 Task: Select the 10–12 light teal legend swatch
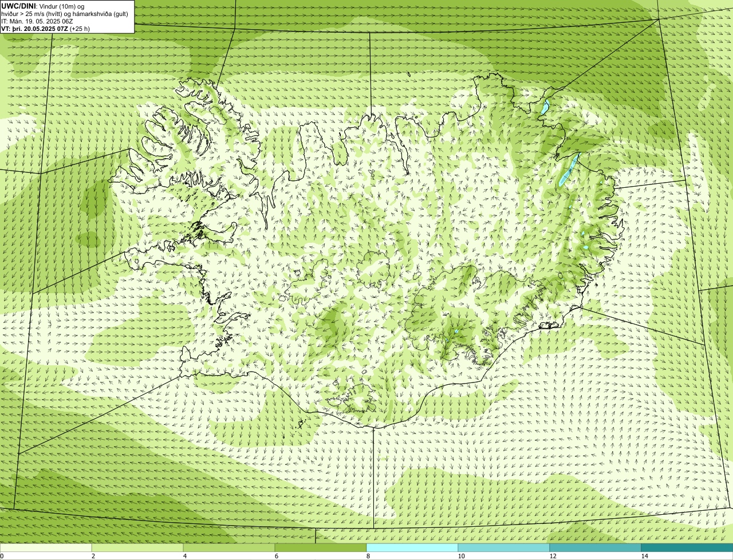tap(504, 547)
